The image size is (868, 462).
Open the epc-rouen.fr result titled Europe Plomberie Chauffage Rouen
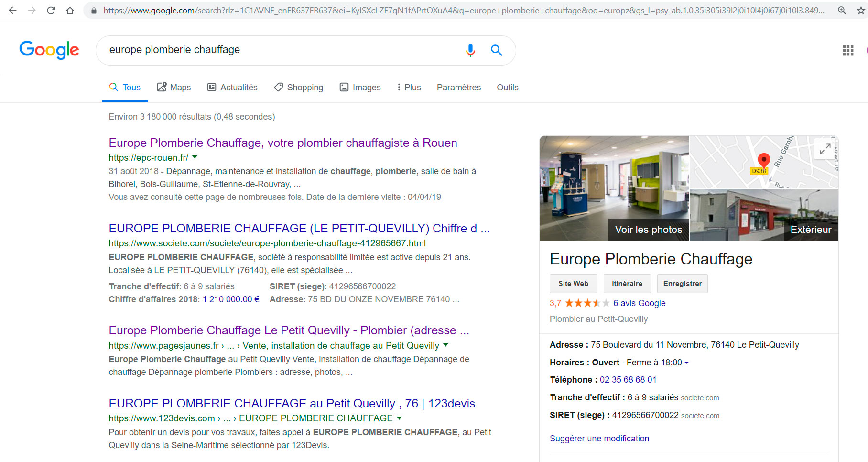pyautogui.click(x=283, y=143)
